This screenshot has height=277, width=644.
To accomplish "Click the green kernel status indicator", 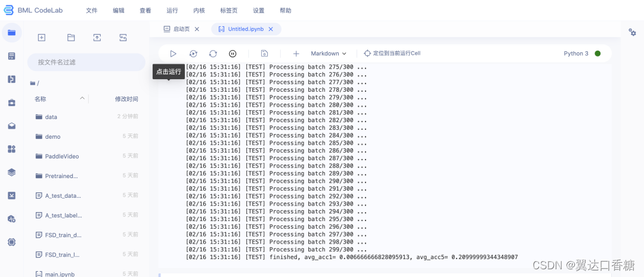I will [x=597, y=54].
